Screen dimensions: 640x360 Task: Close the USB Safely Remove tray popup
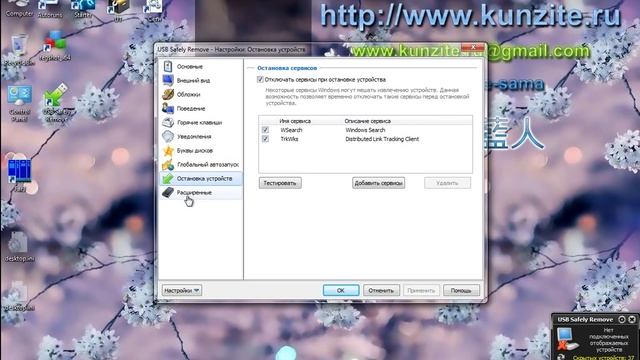pos(632,319)
